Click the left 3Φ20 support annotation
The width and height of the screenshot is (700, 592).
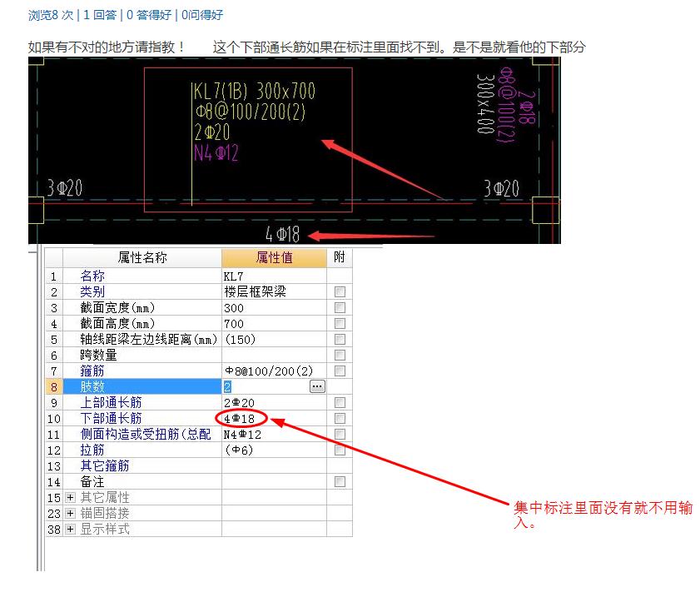pyautogui.click(x=65, y=188)
